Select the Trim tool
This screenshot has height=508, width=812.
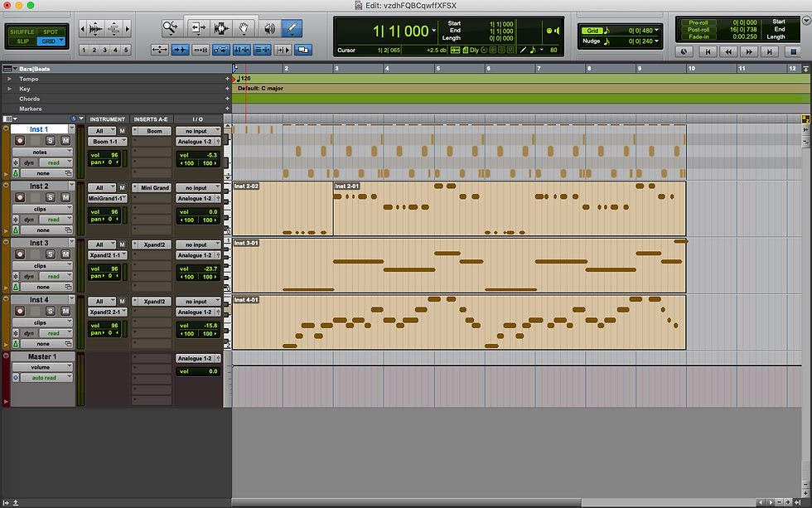click(198, 28)
